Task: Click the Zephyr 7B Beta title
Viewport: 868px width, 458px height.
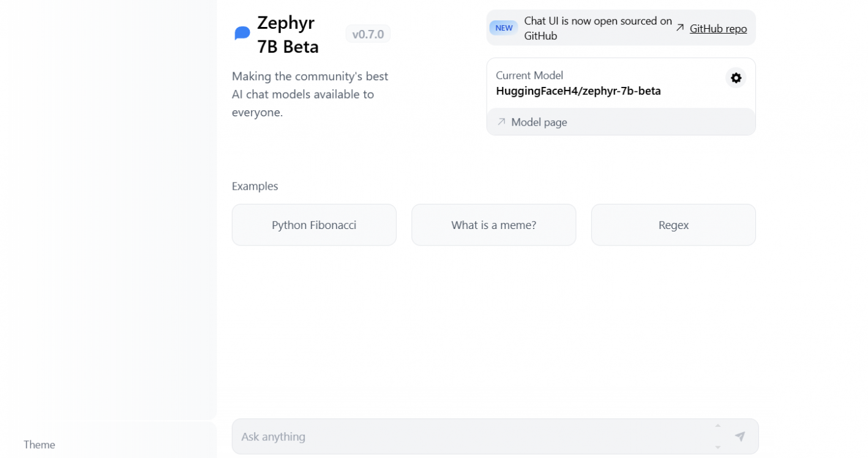Action: point(288,34)
